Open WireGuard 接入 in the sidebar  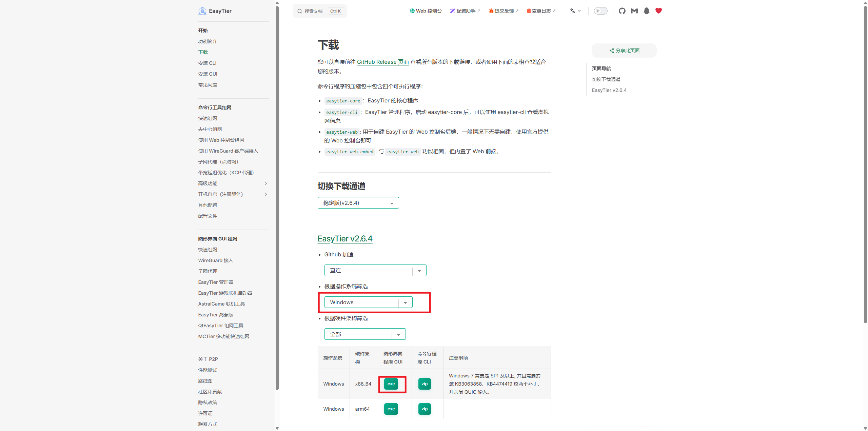pyautogui.click(x=216, y=260)
